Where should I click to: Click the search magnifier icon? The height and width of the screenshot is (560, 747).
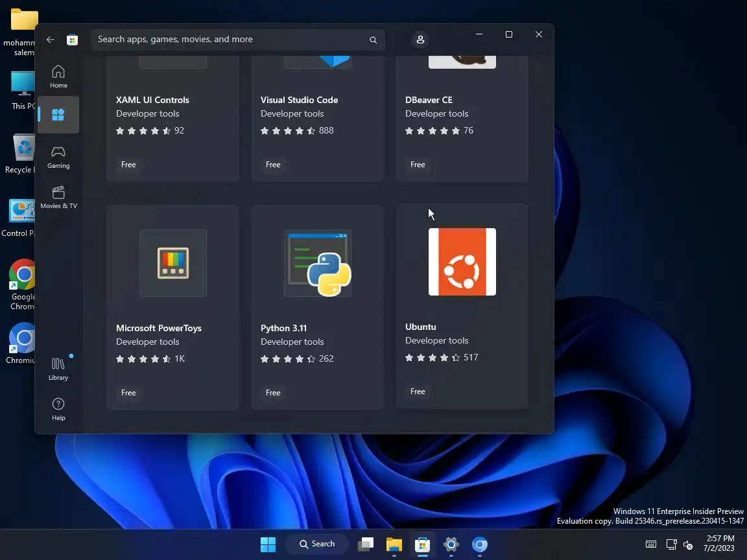373,40
